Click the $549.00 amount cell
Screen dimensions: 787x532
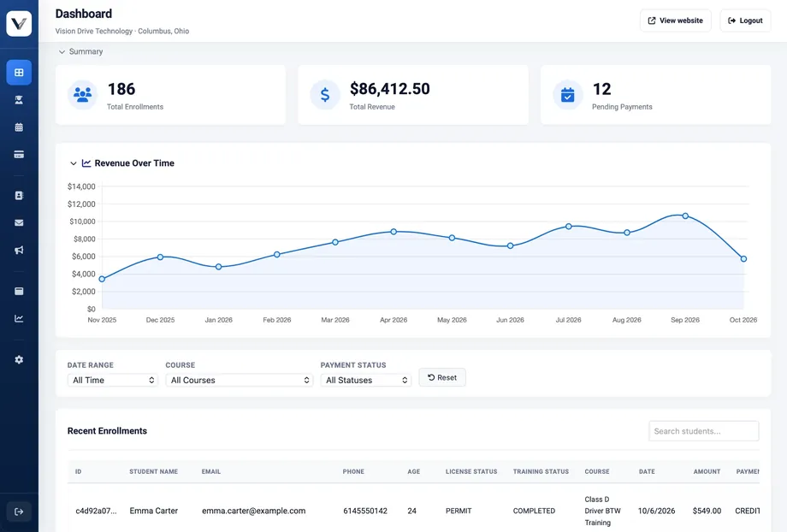pos(707,511)
